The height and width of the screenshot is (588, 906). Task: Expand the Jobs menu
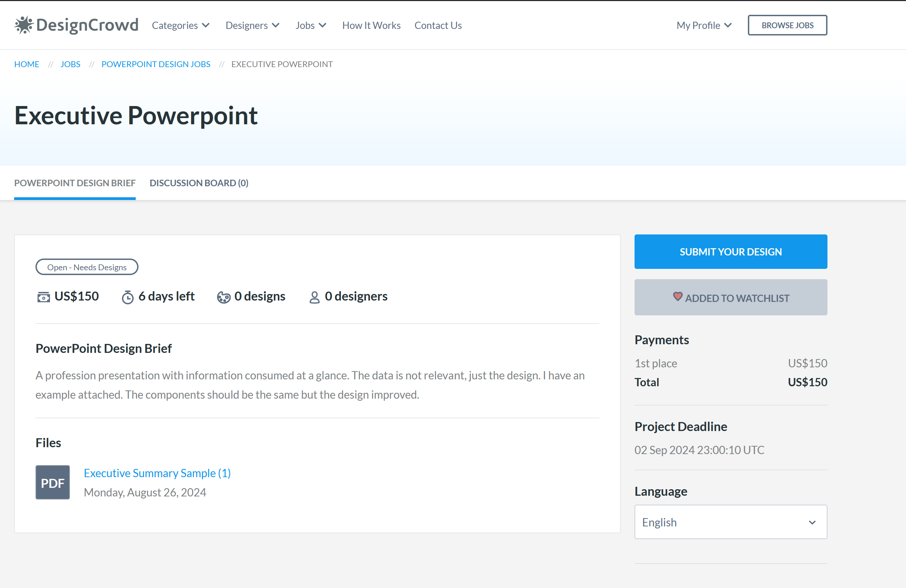311,25
